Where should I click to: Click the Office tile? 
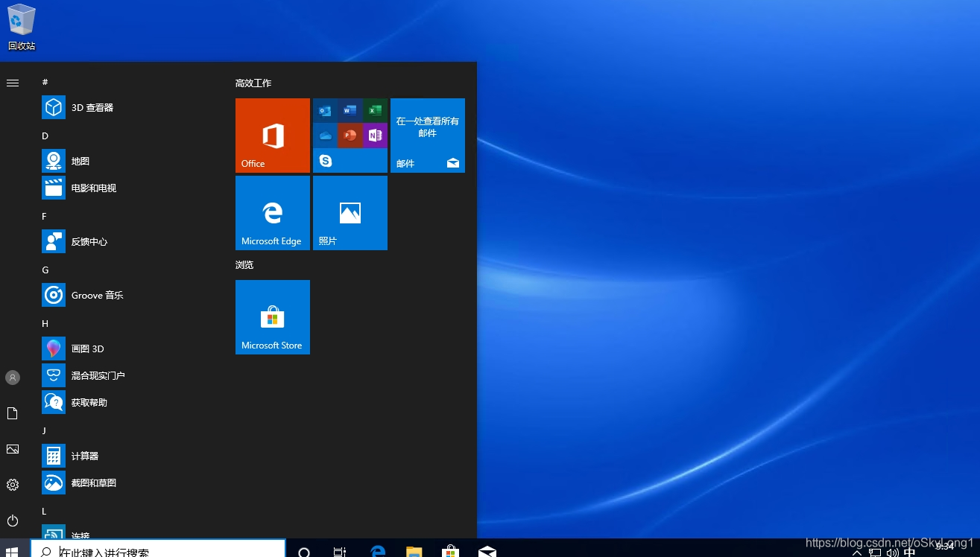[x=273, y=136]
